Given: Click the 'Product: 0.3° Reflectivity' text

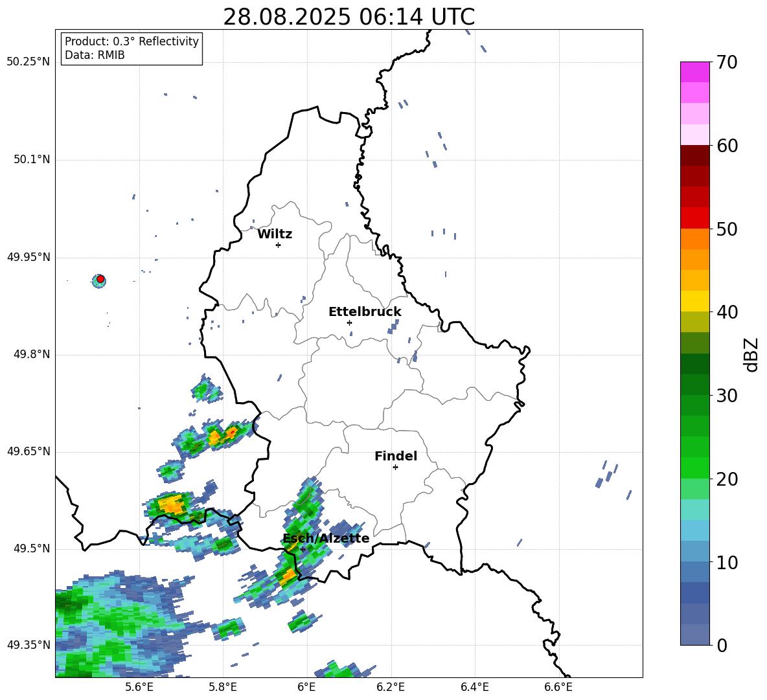Looking at the screenshot, I should pos(132,41).
